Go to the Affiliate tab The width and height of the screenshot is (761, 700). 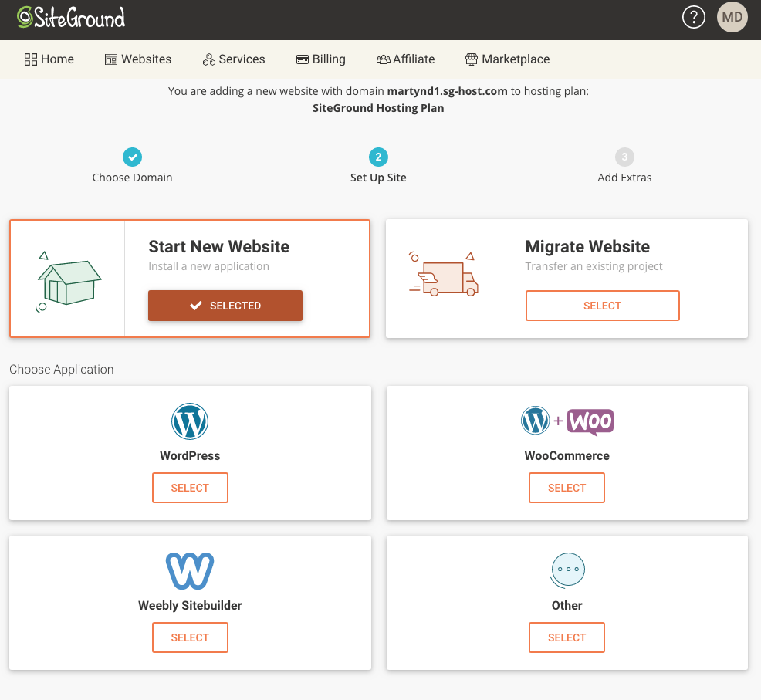coord(406,59)
